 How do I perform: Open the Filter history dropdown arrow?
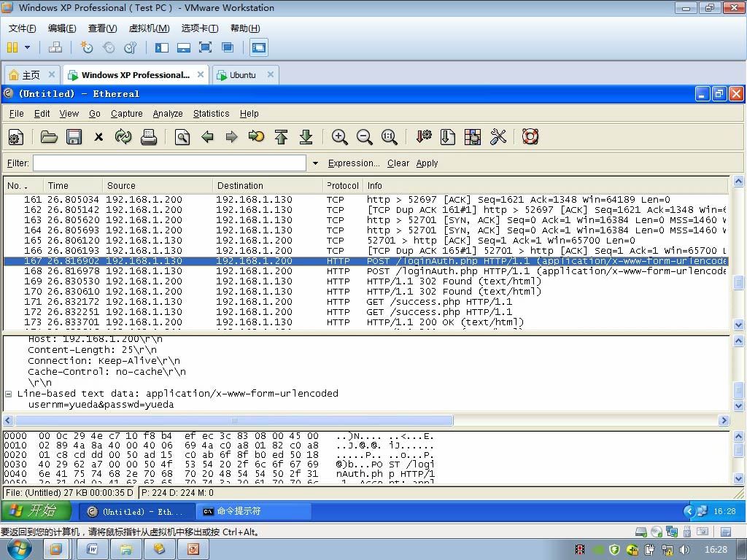[315, 163]
